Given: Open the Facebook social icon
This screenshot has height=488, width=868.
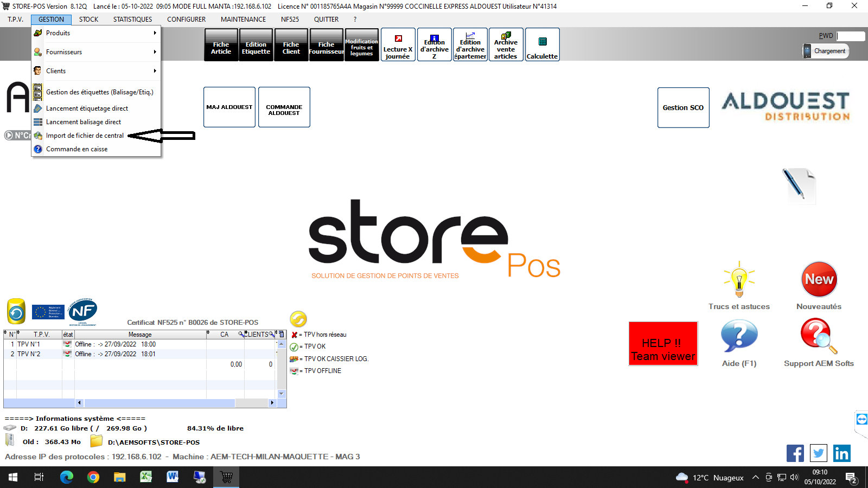Looking at the screenshot, I should 795,453.
